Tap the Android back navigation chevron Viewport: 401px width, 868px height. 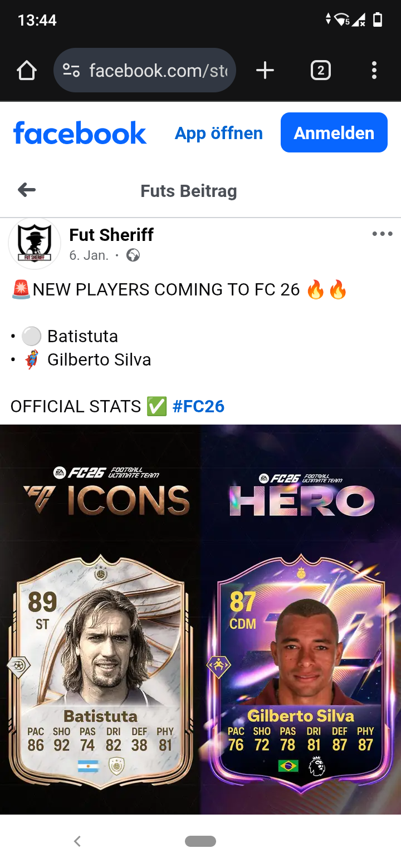(77, 841)
